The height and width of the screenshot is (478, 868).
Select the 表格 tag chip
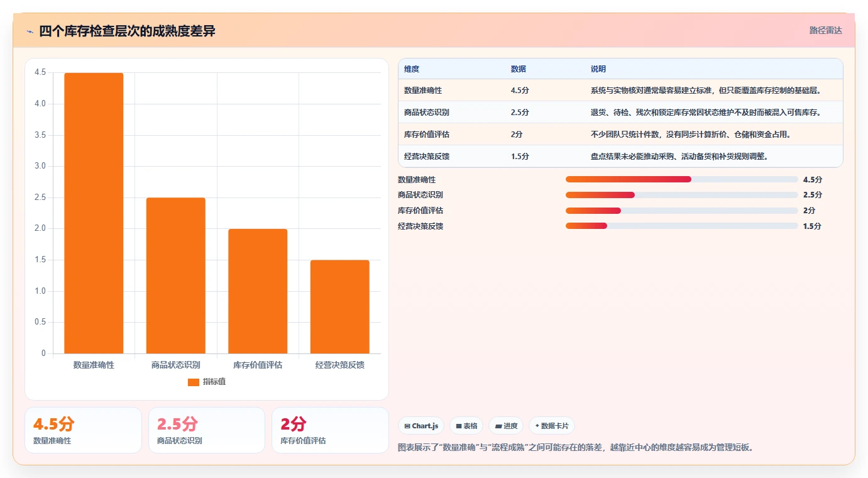click(x=466, y=426)
